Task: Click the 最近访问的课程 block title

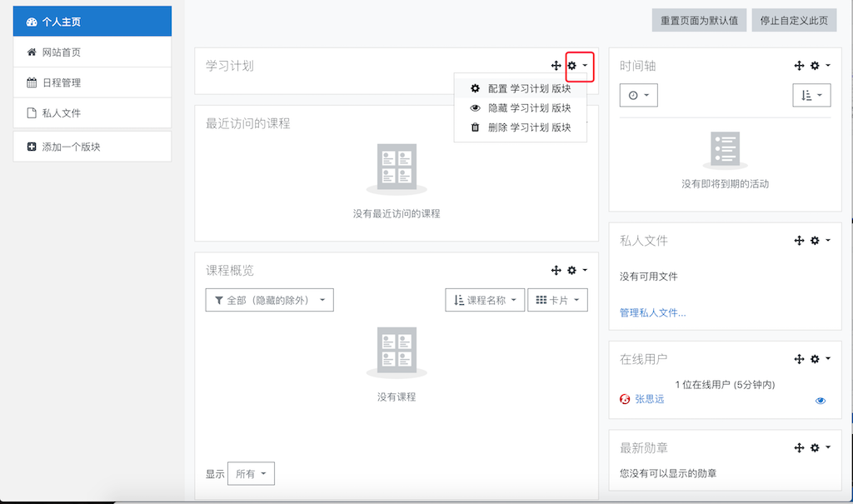Action: (x=247, y=123)
